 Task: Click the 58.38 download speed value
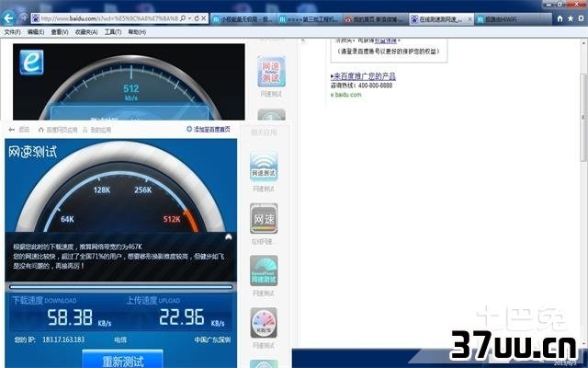click(x=70, y=317)
